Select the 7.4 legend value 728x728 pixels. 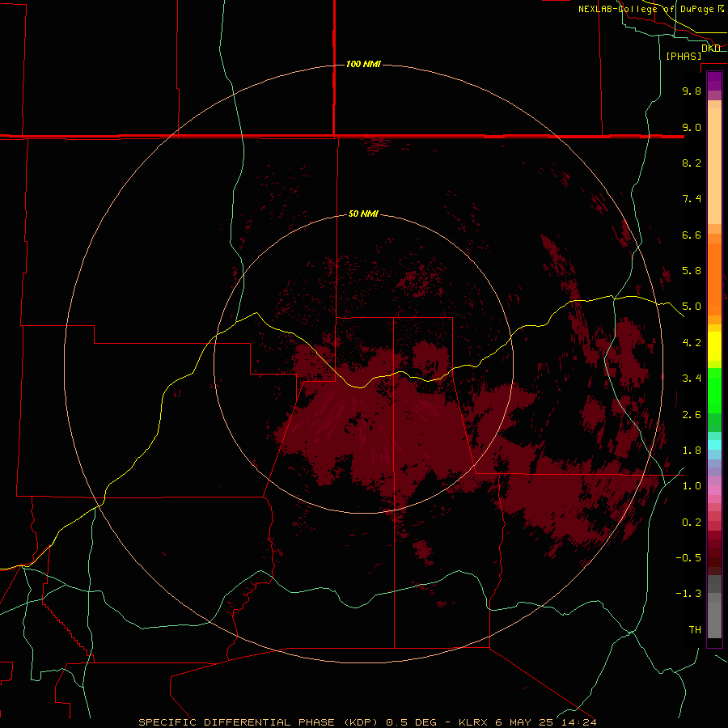pos(692,199)
